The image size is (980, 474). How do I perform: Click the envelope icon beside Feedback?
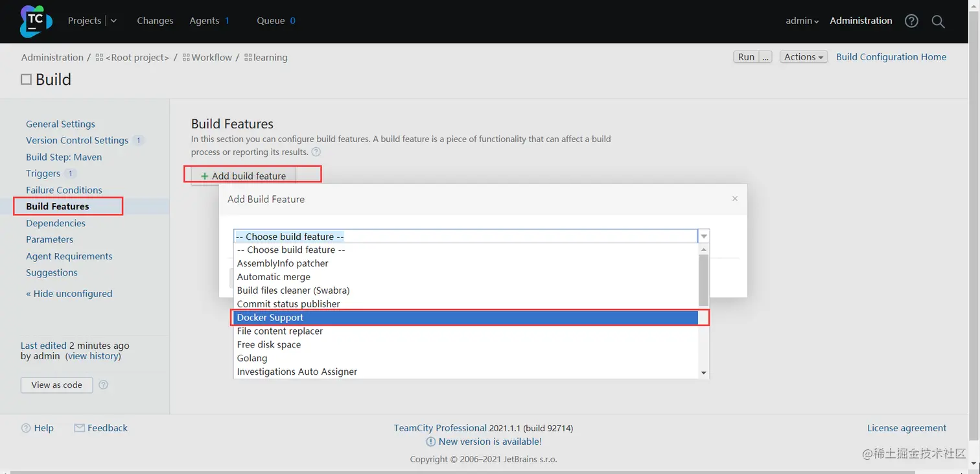(x=80, y=428)
